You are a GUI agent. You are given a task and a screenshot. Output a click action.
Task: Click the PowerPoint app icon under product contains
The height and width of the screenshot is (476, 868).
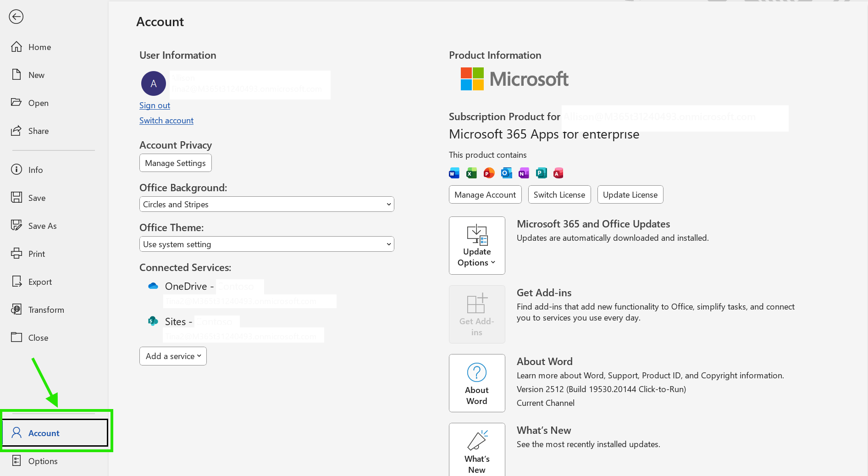[x=489, y=173]
